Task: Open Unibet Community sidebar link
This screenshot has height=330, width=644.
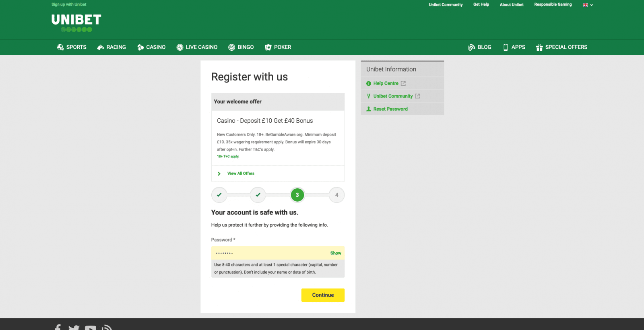Action: point(393,96)
